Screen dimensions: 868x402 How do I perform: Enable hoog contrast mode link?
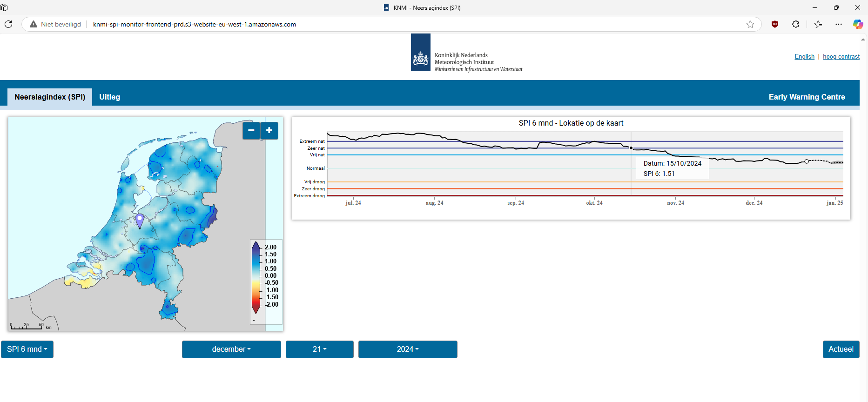[841, 56]
